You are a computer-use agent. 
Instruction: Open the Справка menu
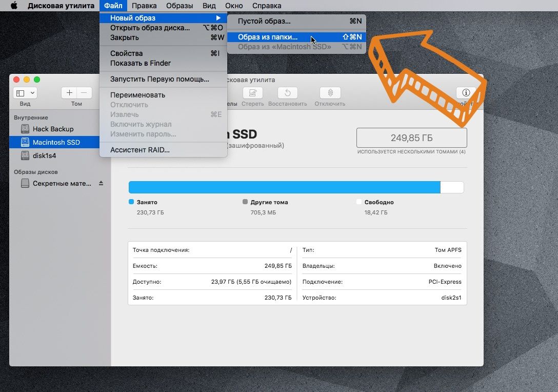[267, 6]
